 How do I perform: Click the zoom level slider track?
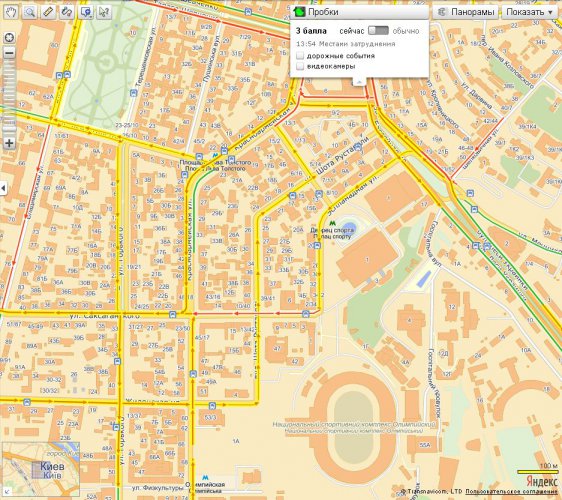(x=9, y=98)
